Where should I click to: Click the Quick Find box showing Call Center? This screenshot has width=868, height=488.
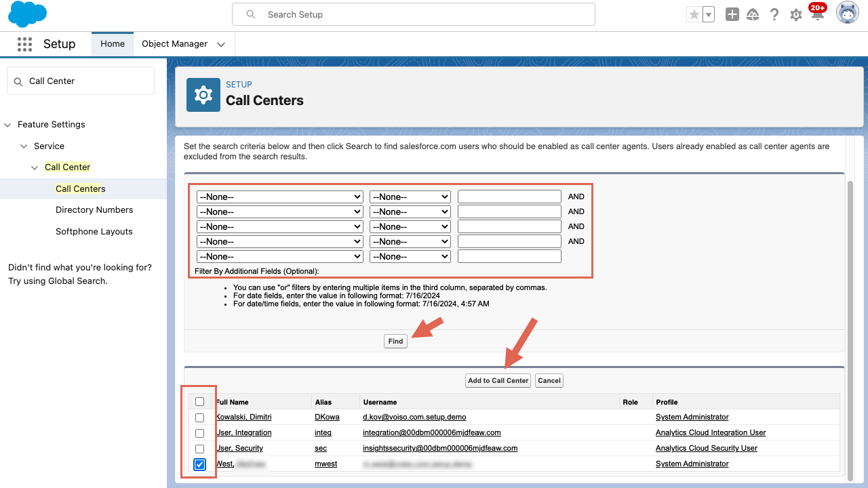(81, 81)
